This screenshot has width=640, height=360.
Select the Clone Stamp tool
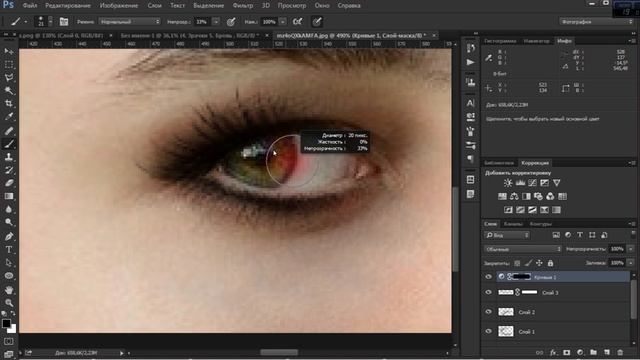click(x=9, y=157)
